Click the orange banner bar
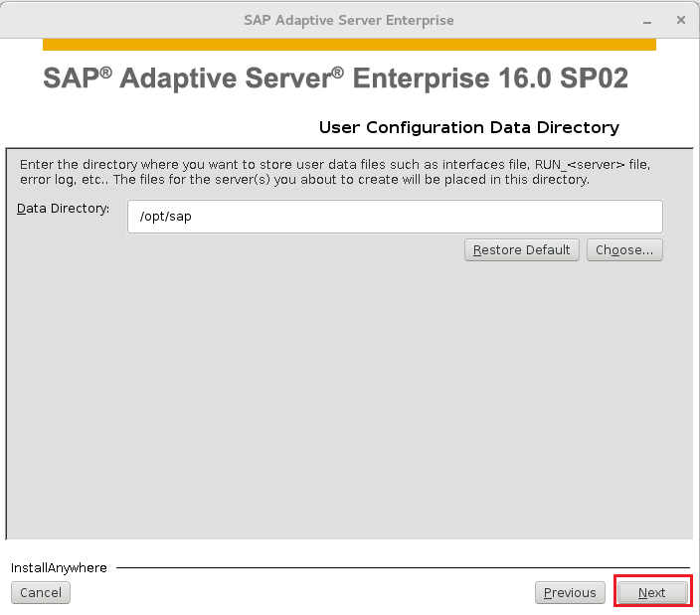700x615 pixels. click(349, 44)
